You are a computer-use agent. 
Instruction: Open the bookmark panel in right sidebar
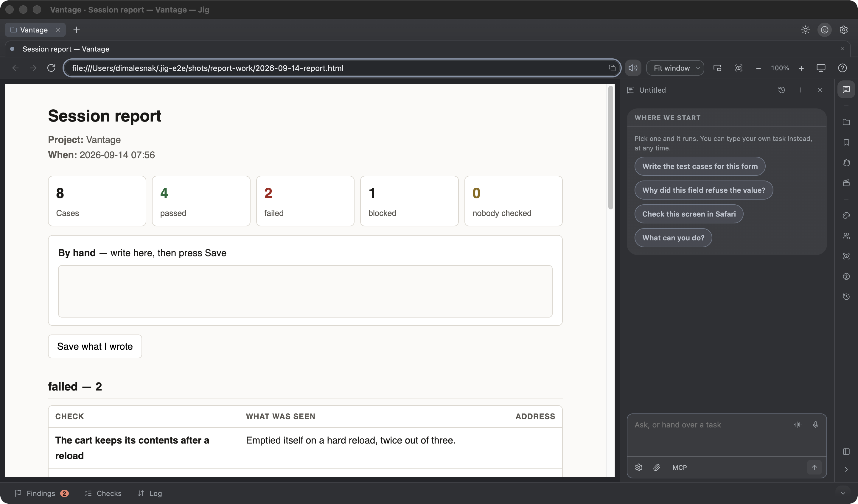[846, 142]
